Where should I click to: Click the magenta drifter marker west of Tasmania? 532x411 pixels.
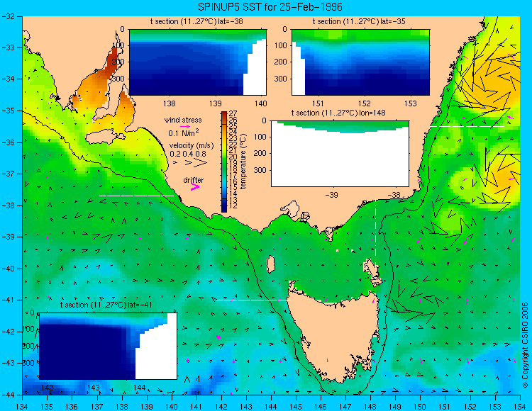click(218, 337)
